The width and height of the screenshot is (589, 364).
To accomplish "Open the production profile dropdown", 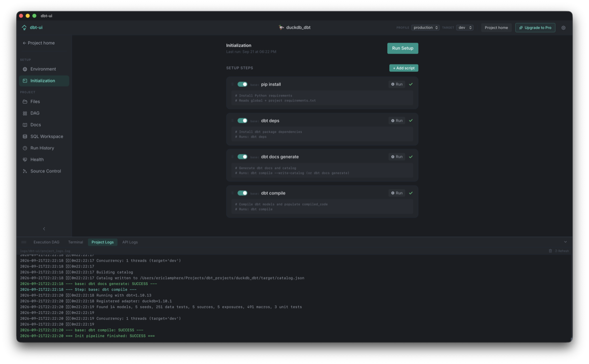I will [425, 28].
